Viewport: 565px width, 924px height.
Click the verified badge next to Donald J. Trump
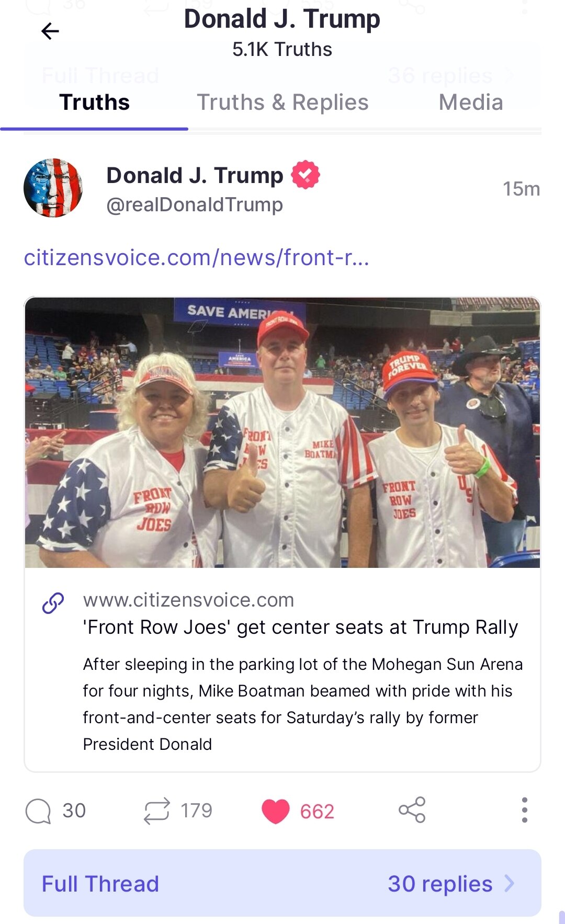[306, 174]
